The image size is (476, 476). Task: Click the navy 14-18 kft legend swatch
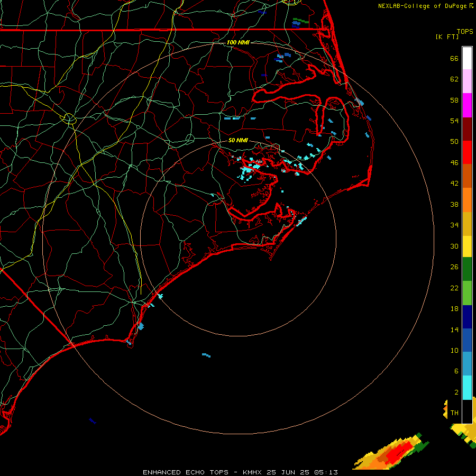coord(467,317)
